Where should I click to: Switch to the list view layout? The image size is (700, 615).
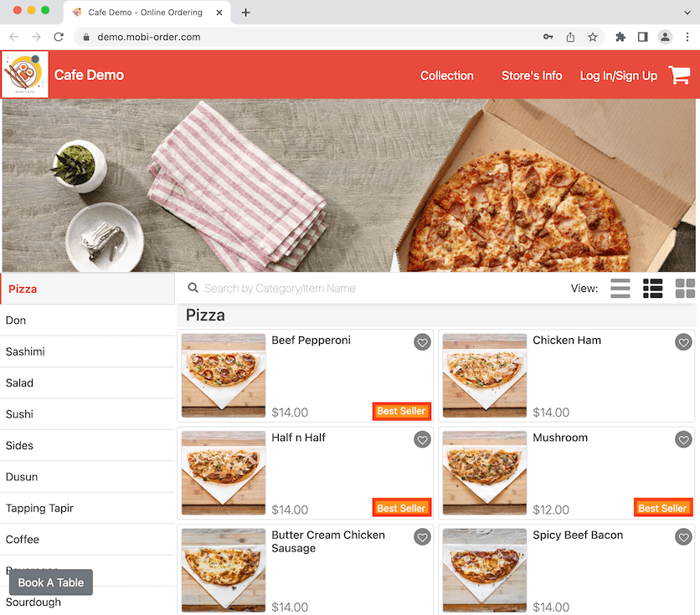pos(620,288)
